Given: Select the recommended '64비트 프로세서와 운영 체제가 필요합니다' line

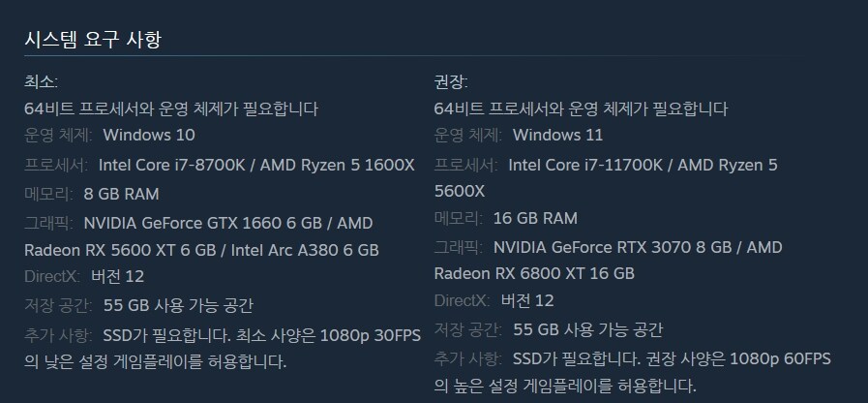Looking at the screenshot, I should pos(581,108).
